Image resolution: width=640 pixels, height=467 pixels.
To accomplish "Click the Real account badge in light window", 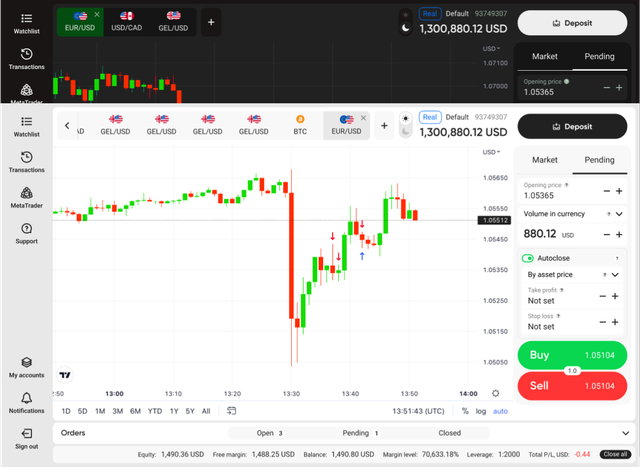I will click(430, 117).
